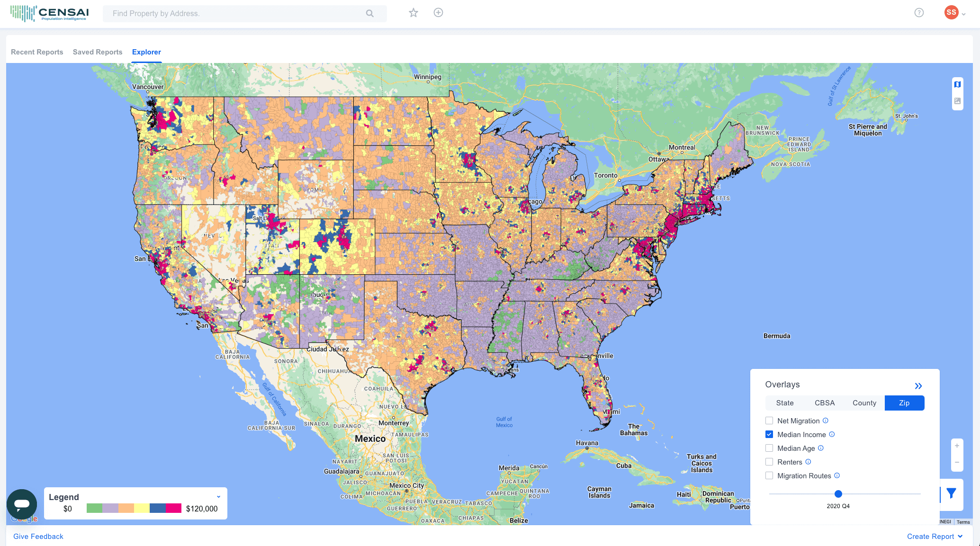The width and height of the screenshot is (980, 546).
Task: Enable the Migration Routes checkbox
Action: click(769, 475)
